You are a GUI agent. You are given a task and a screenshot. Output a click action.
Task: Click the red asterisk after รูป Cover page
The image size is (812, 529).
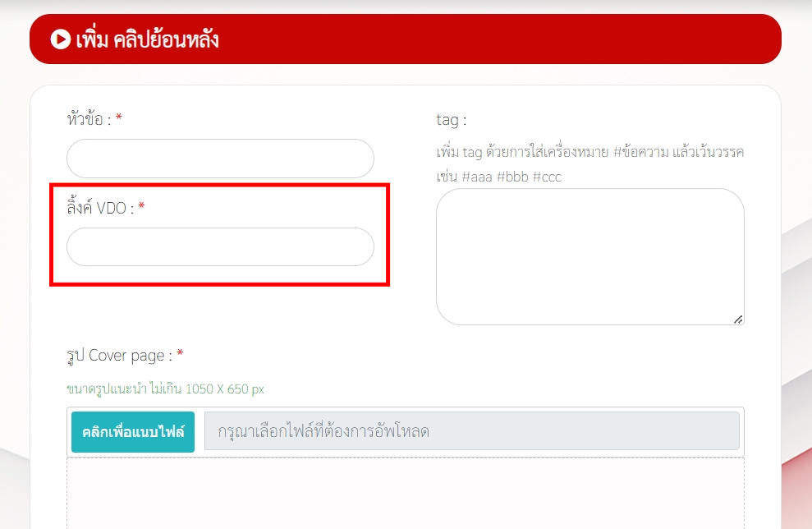point(180,356)
